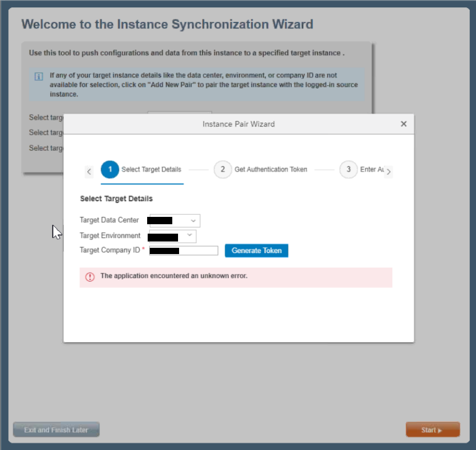Viewport: 476px width, 450px height.
Task: Click the 'Use this tool to push configurations' text
Action: 187,53
